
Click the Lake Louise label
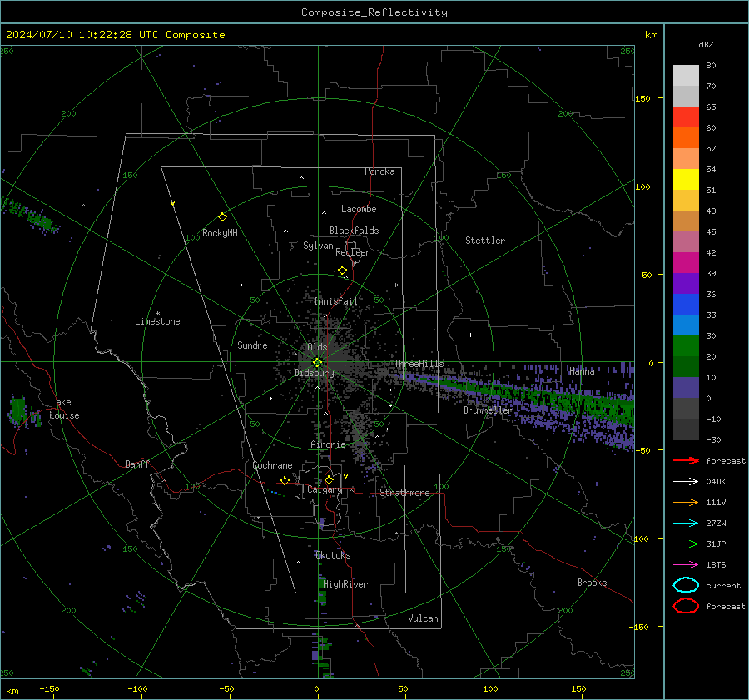pyautogui.click(x=64, y=409)
